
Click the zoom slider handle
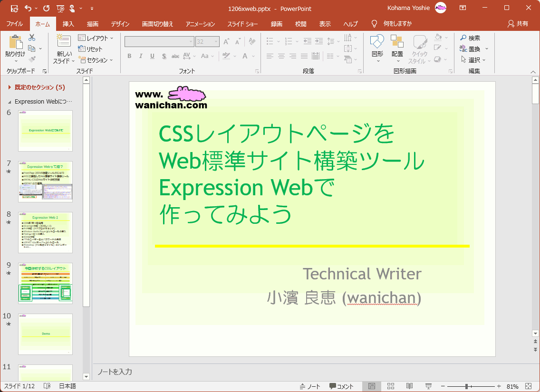[467, 386]
